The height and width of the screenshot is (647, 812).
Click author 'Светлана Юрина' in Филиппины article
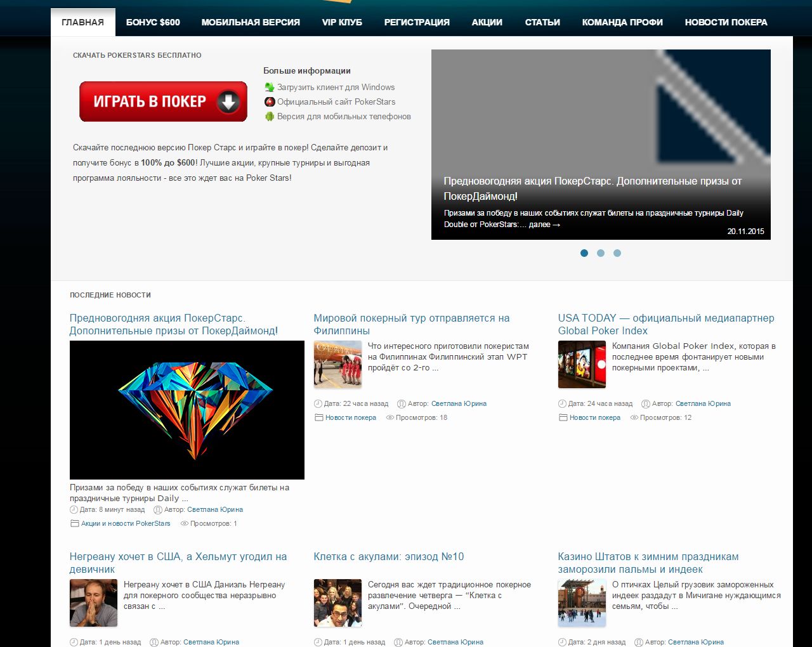coord(459,403)
